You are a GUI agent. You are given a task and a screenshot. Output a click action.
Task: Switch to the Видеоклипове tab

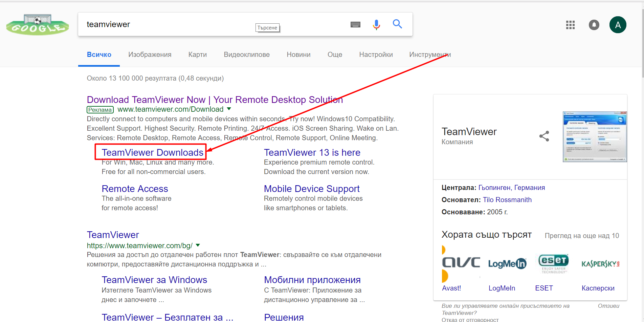point(247,55)
